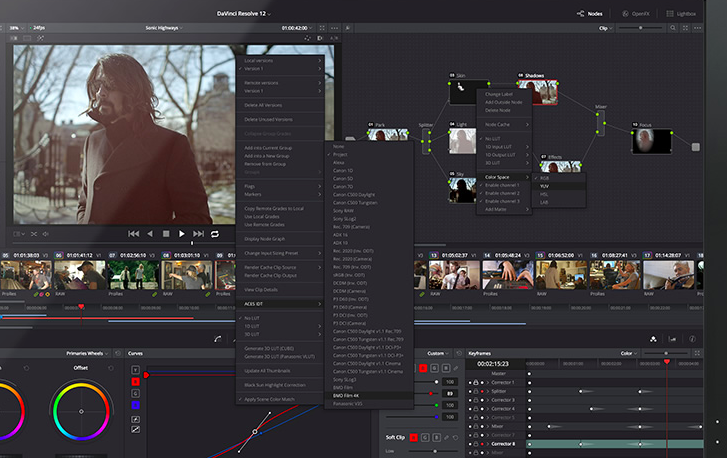Select the red channel button in Curves

(x=135, y=381)
